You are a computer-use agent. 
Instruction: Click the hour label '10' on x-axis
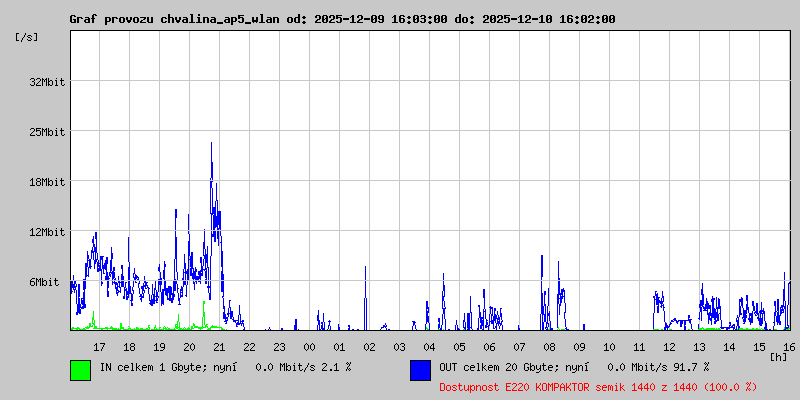tap(609, 347)
